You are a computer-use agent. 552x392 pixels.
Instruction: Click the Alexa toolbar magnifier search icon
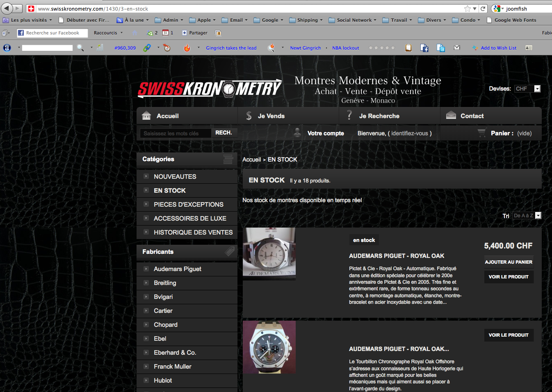pyautogui.click(x=80, y=48)
